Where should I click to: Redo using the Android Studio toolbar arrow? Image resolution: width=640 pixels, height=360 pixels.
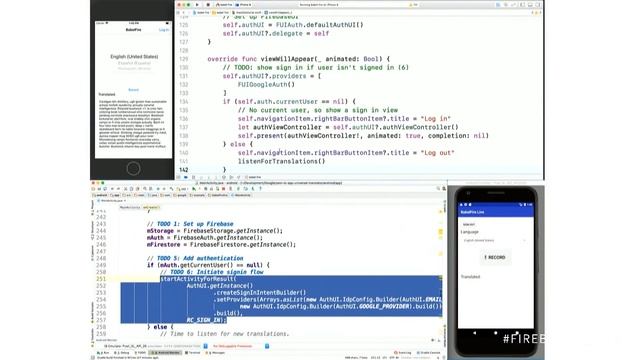point(118,189)
